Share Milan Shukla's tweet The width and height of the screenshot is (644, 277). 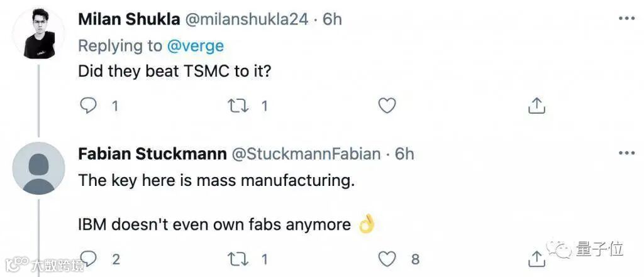pos(536,106)
